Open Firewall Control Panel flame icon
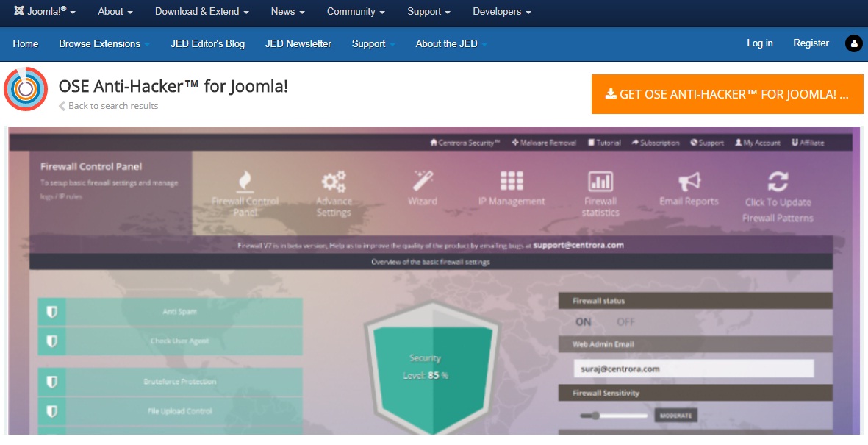This screenshot has height=445, width=868. (x=245, y=181)
